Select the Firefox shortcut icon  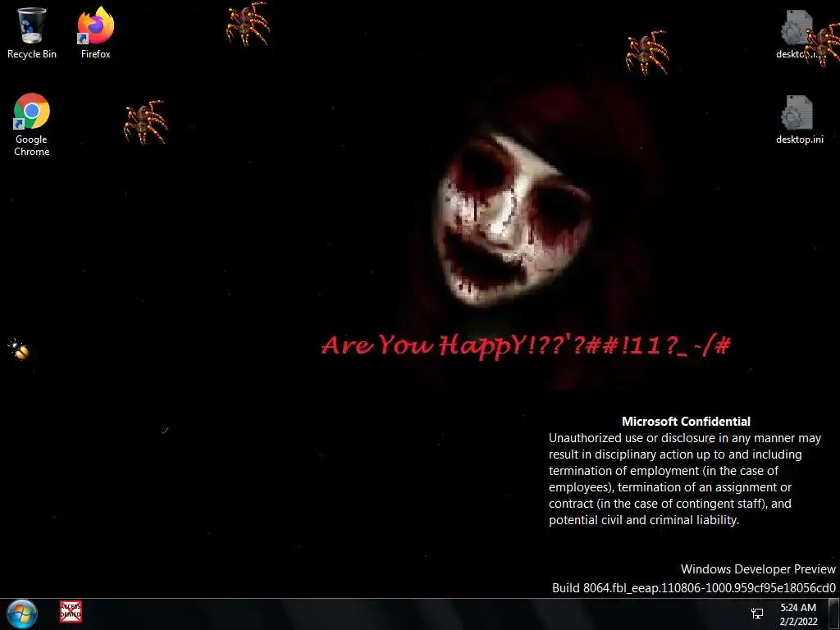pos(95,32)
